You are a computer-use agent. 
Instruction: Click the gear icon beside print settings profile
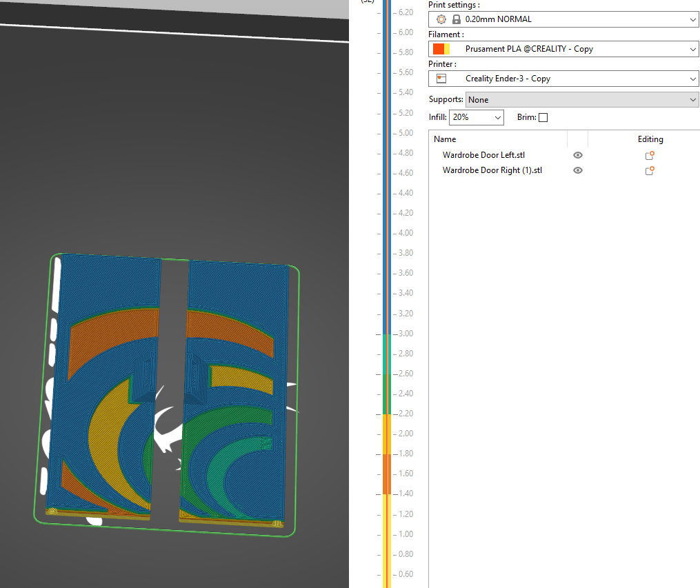click(x=441, y=19)
